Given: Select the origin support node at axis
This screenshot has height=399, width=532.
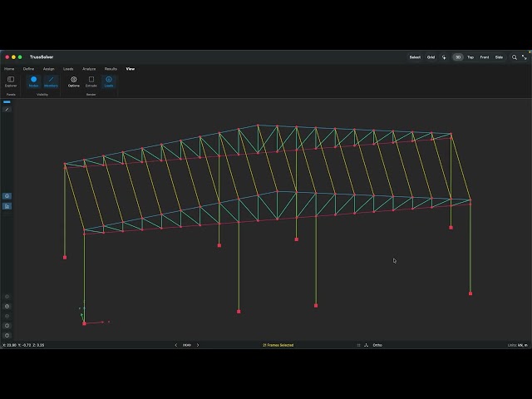Looking at the screenshot, I should pyautogui.click(x=84, y=323).
